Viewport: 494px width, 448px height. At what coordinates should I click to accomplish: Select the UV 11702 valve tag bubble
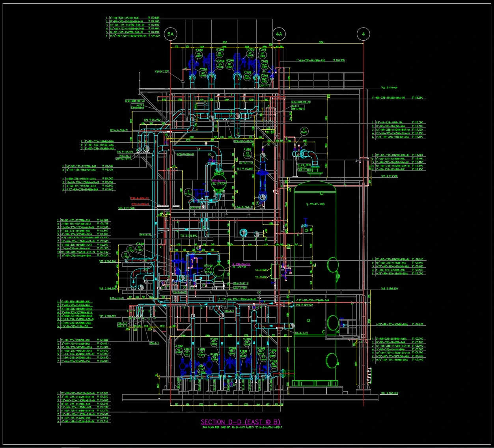click(x=208, y=271)
